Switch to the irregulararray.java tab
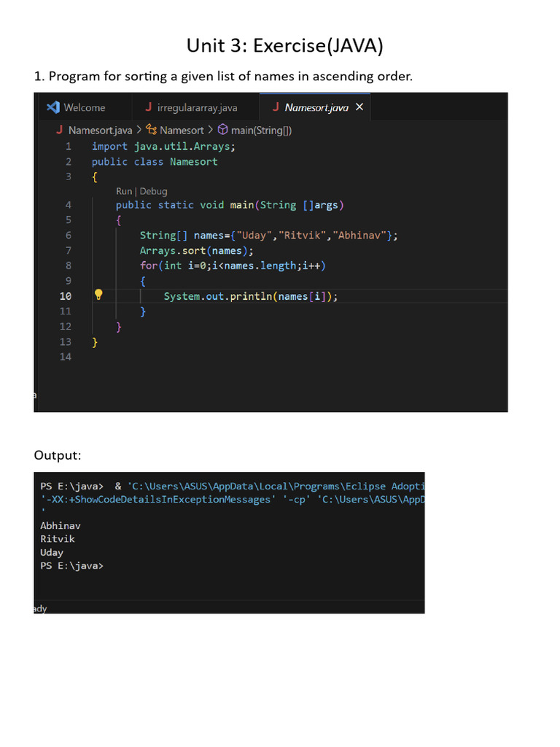The width and height of the screenshot is (560, 747). coord(197,107)
